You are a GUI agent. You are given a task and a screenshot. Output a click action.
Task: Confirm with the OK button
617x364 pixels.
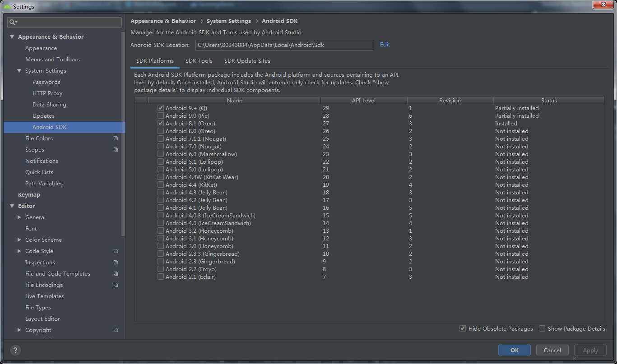click(x=515, y=350)
